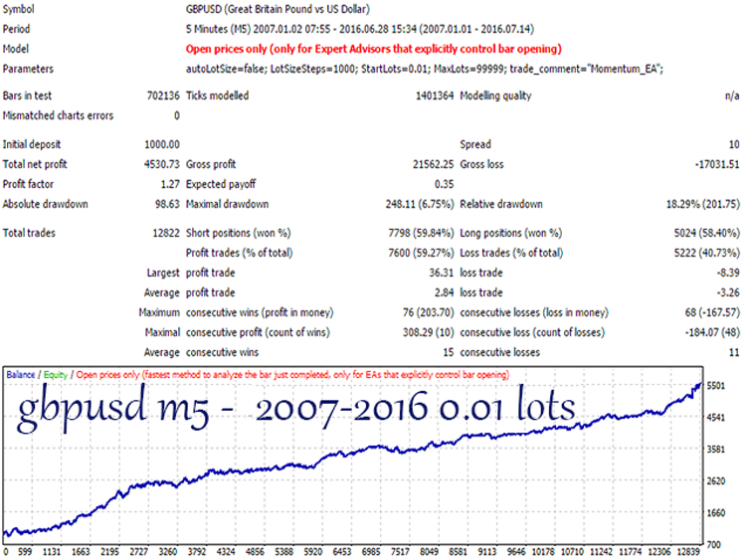Click y-axis label 700 on chart
This screenshot has height=560, width=746.
pyautogui.click(x=714, y=545)
